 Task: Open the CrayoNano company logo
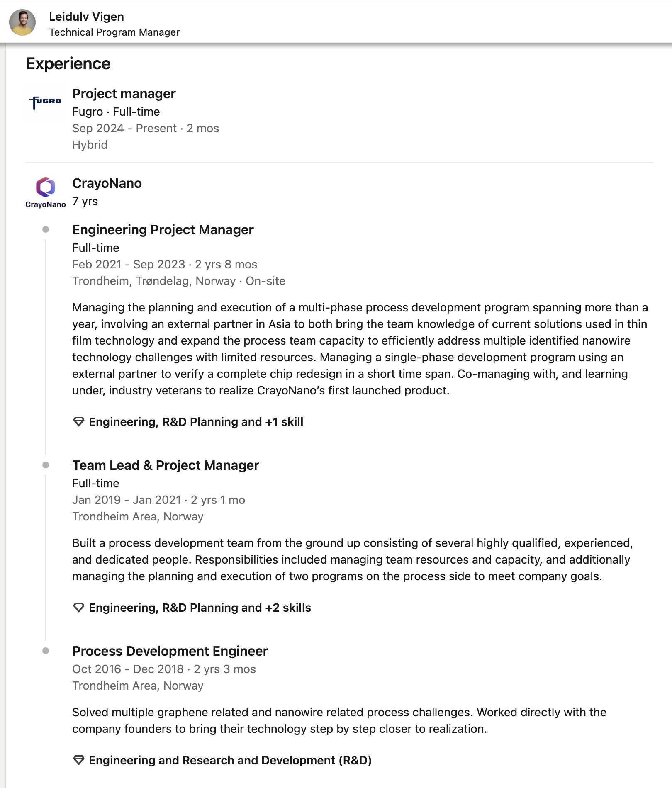coord(45,192)
